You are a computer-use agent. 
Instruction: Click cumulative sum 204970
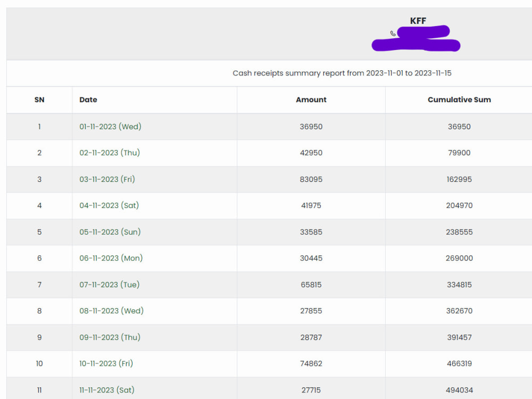460,205
